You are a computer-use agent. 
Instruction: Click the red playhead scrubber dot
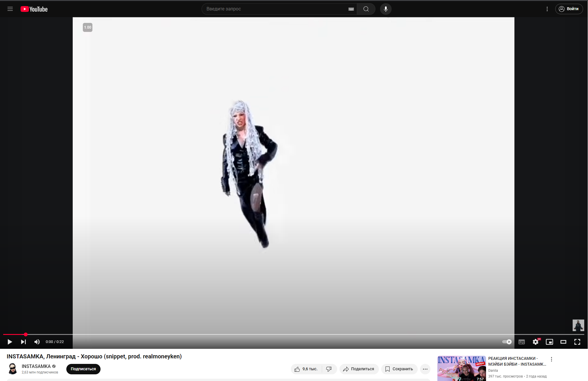[26, 334]
